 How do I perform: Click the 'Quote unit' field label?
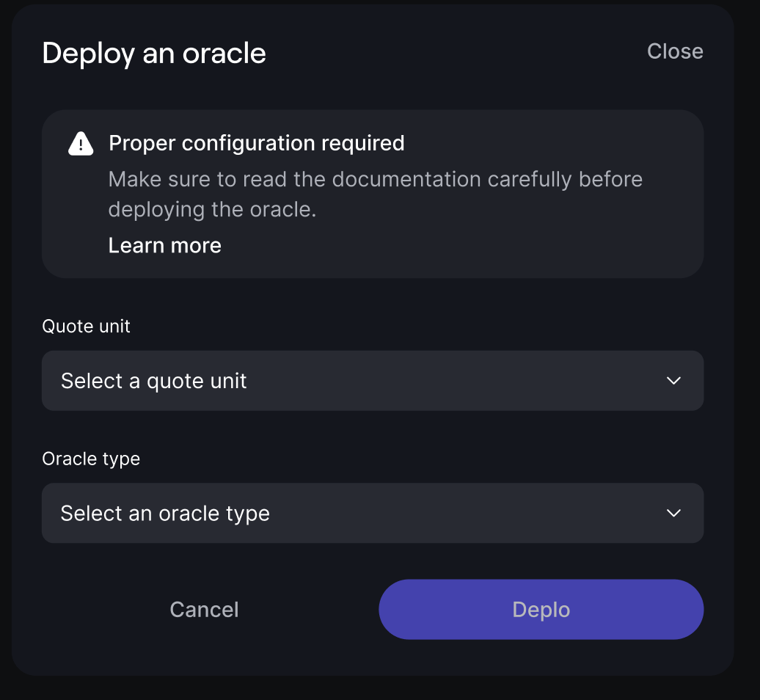(x=87, y=327)
